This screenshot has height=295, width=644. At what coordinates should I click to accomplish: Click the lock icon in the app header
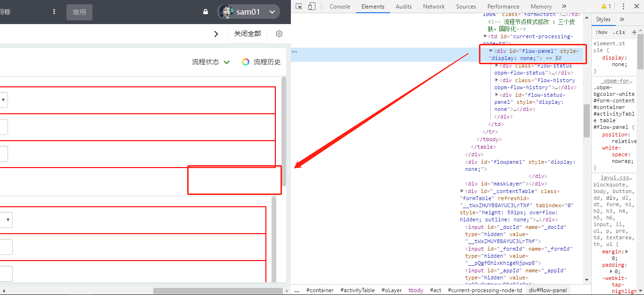(x=206, y=12)
